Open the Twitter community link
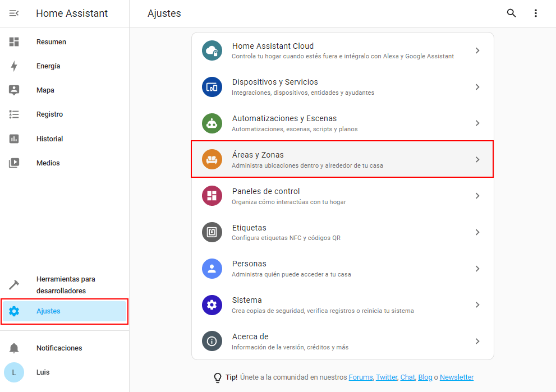Image resolution: width=556 pixels, height=392 pixels. 386,377
